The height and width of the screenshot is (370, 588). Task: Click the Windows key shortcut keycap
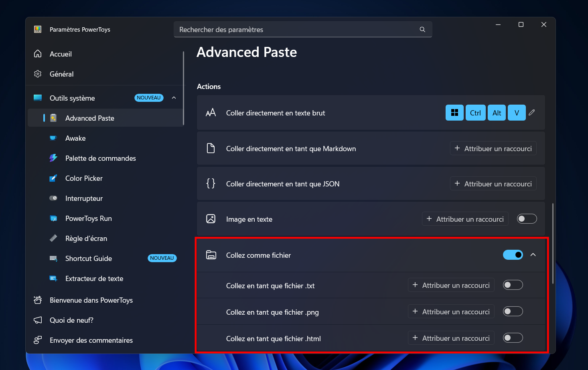454,113
